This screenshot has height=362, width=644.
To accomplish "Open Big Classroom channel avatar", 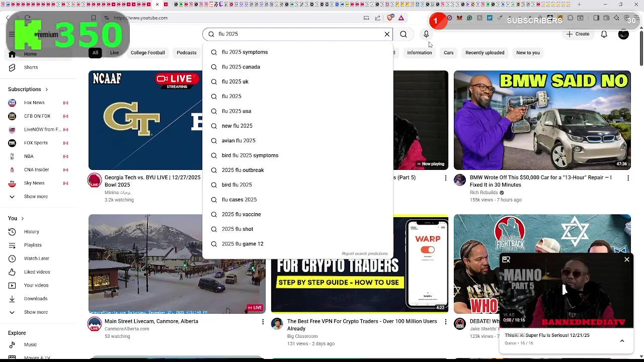I will [277, 324].
